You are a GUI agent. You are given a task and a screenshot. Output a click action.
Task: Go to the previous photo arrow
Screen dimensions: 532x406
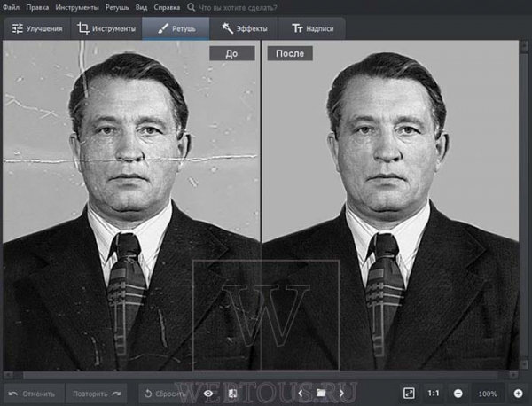301,394
